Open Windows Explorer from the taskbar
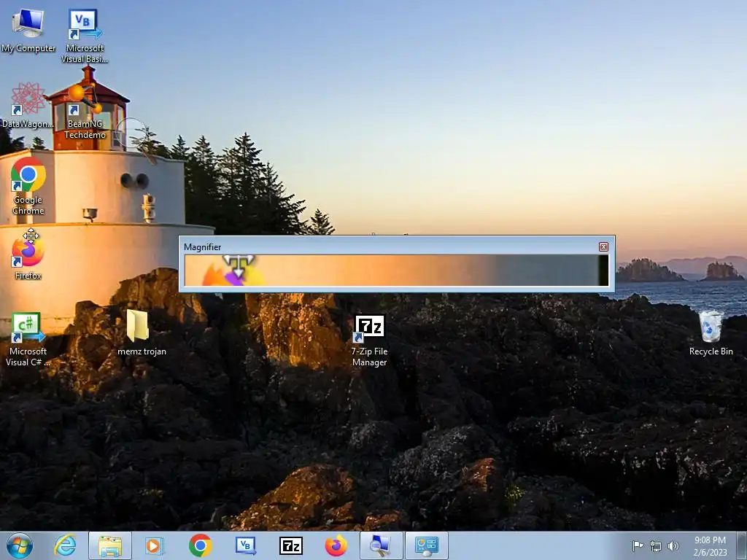747x560 pixels. coord(110,545)
